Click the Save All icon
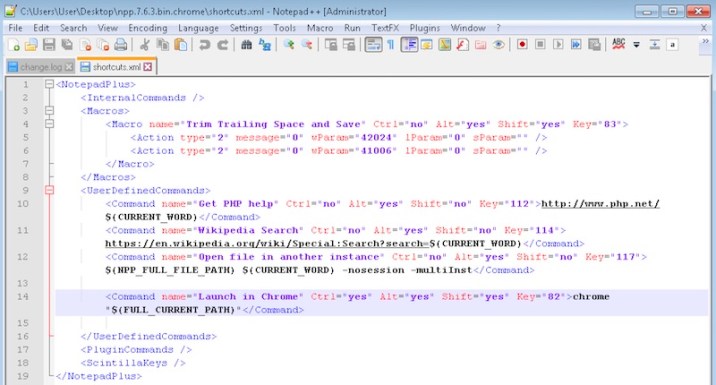The image size is (716, 385). [x=67, y=45]
